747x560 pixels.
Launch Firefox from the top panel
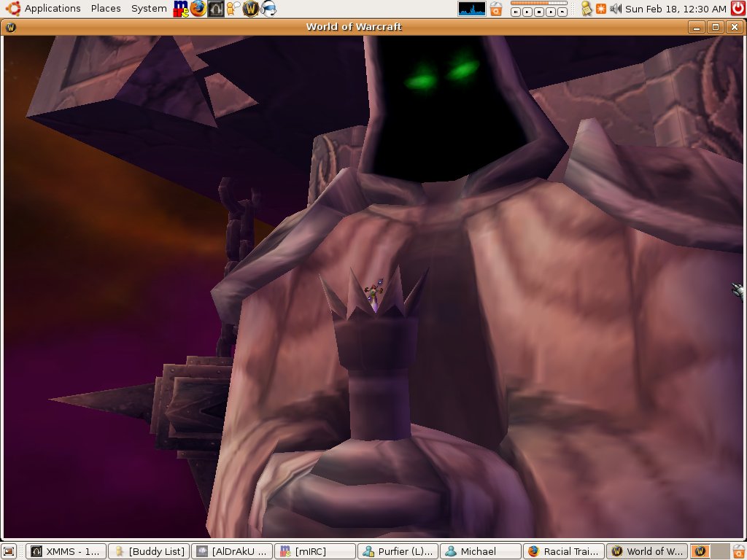pos(198,9)
